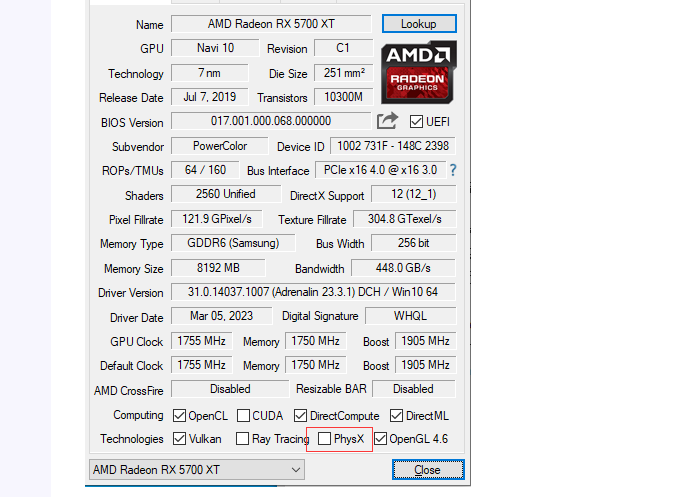Viewport: 694px width, 497px height.
Task: Toggle the CUDA checkbox
Action: (243, 416)
